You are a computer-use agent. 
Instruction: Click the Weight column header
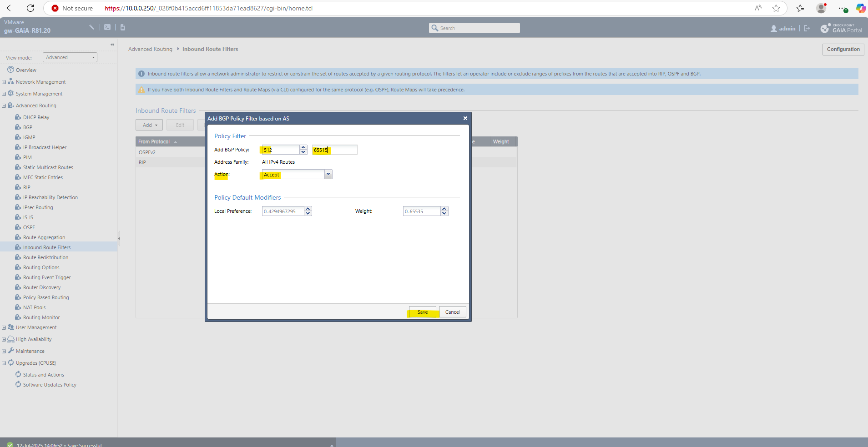pyautogui.click(x=503, y=142)
